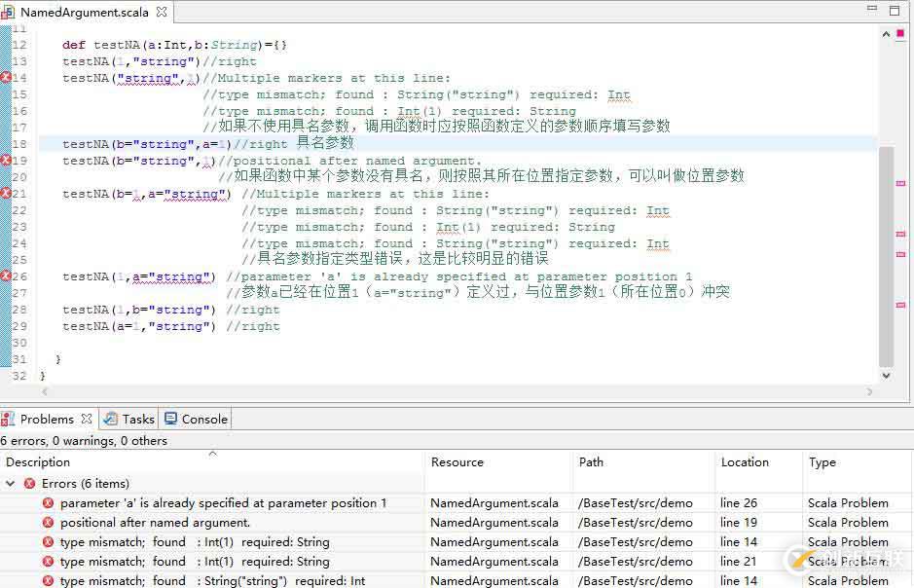The width and height of the screenshot is (914, 588).
Task: Close the Problems view tab
Action: [x=87, y=419]
